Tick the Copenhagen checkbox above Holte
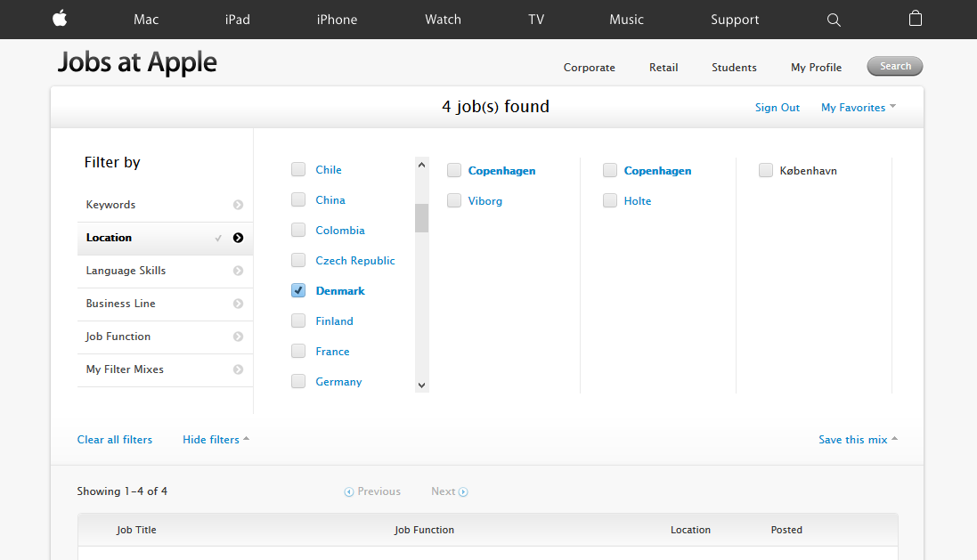 (610, 170)
